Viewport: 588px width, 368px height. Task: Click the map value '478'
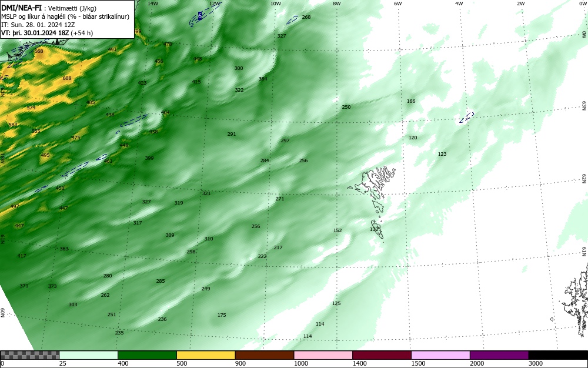click(167, 44)
